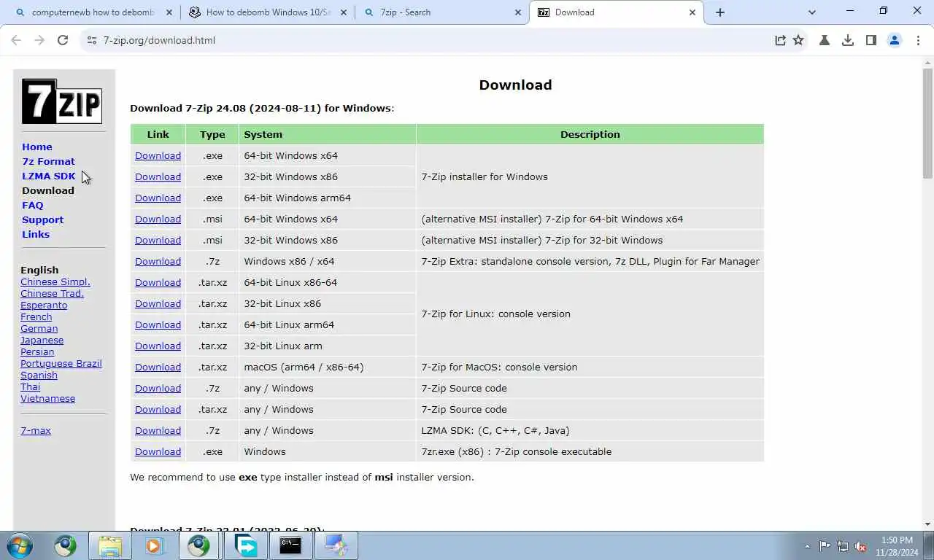Open the Chrome three-dot menu
This screenshot has height=560, width=934.
point(918,40)
